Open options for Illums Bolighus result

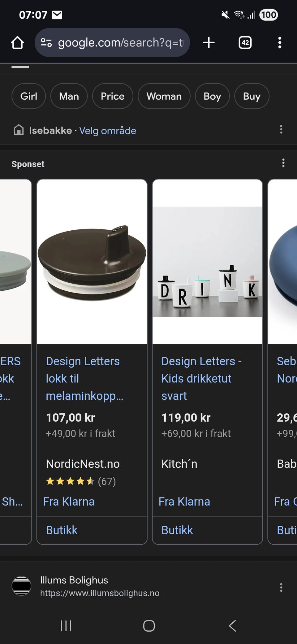(x=281, y=588)
